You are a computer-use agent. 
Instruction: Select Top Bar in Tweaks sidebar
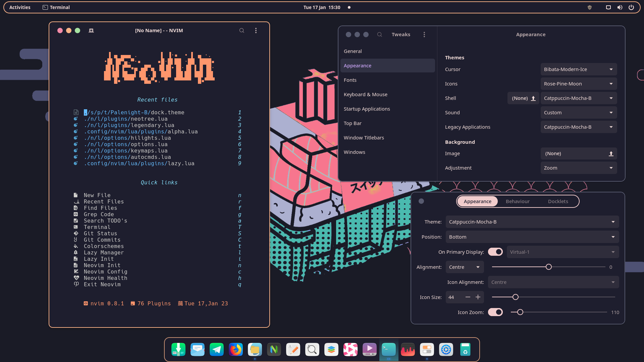387,123
